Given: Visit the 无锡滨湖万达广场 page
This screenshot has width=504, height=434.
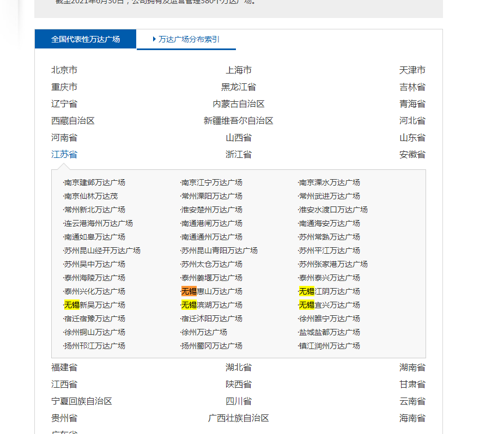Looking at the screenshot, I should coord(211,305).
